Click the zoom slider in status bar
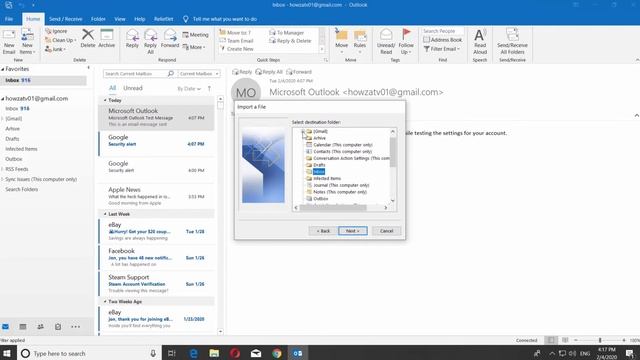Viewport: 640px width, 360px height. pos(600,340)
